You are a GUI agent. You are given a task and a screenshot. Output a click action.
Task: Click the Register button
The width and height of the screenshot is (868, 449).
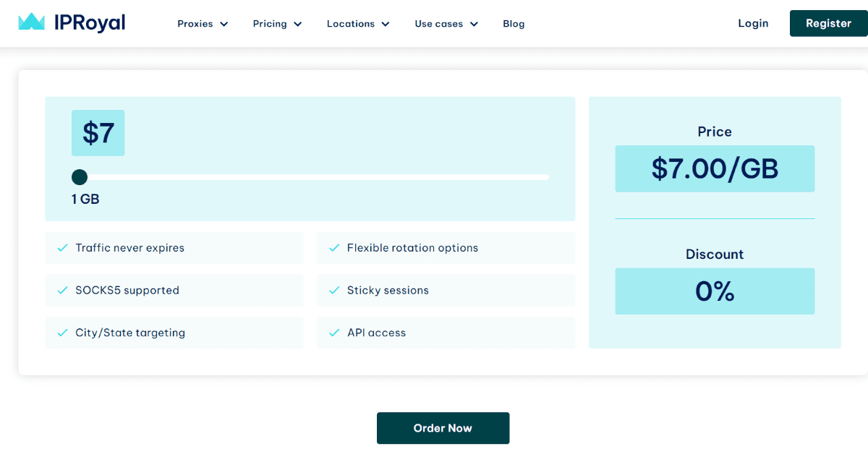point(828,23)
